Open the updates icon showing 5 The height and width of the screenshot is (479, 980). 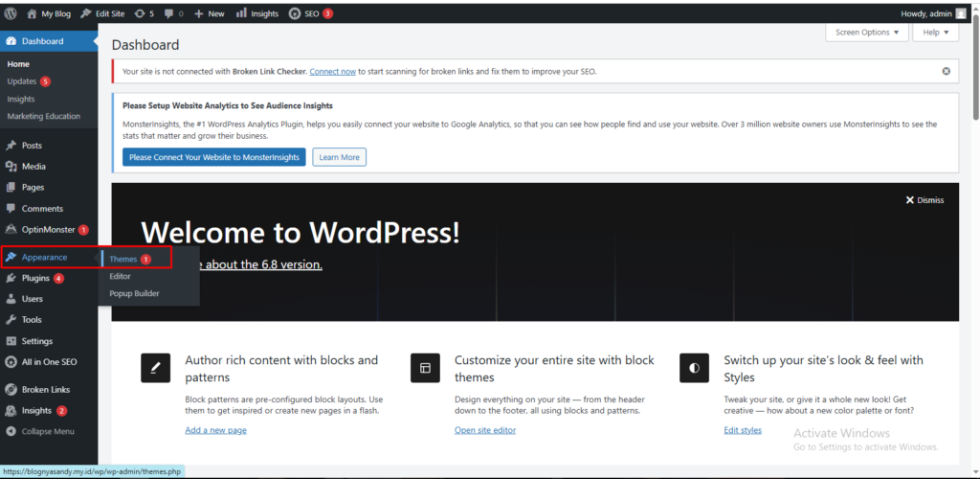click(x=140, y=13)
